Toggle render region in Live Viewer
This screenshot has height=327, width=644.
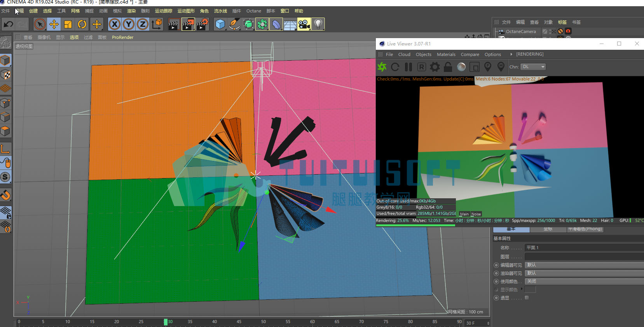coord(475,67)
